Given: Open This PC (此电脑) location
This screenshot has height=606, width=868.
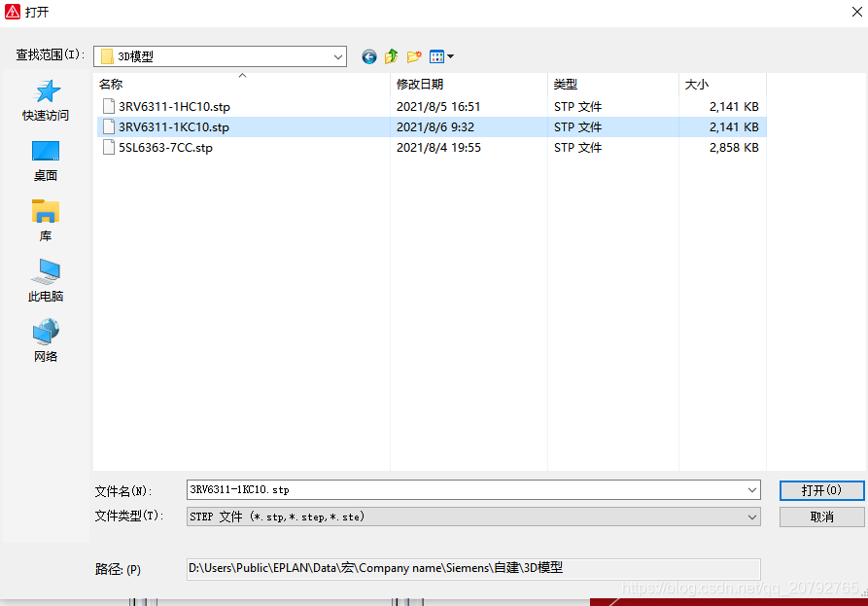Looking at the screenshot, I should coord(46,282).
